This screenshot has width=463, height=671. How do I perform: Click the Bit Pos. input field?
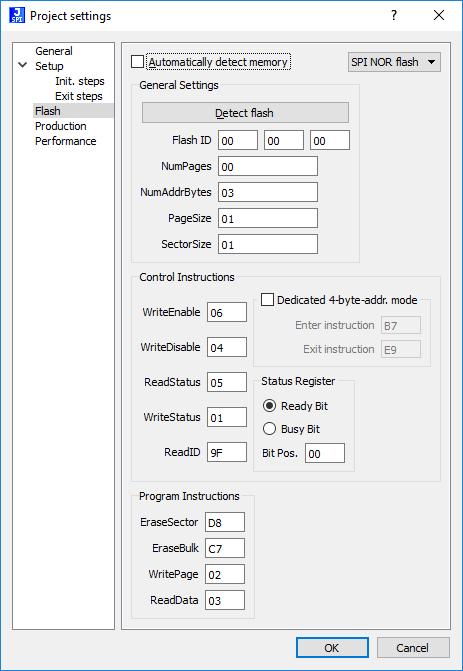[x=325, y=453]
